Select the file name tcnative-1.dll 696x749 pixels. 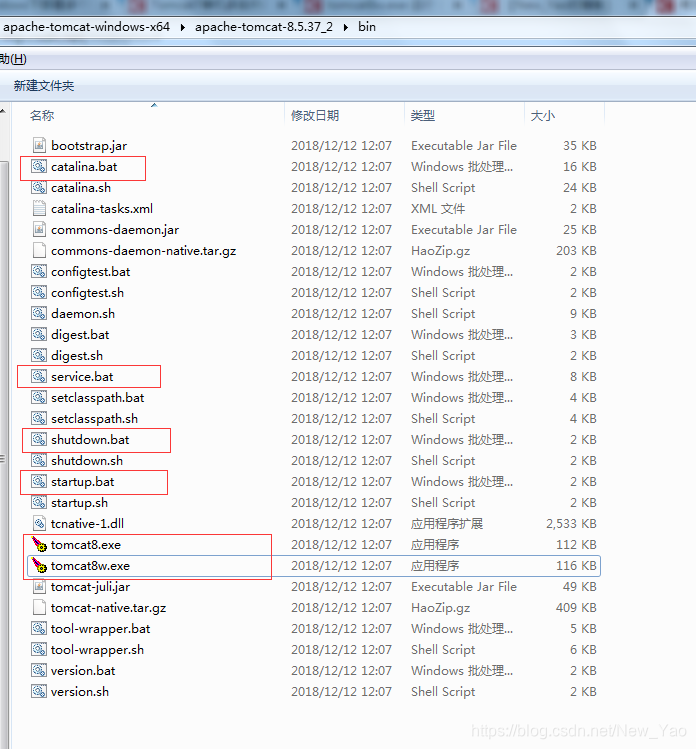(x=87, y=524)
